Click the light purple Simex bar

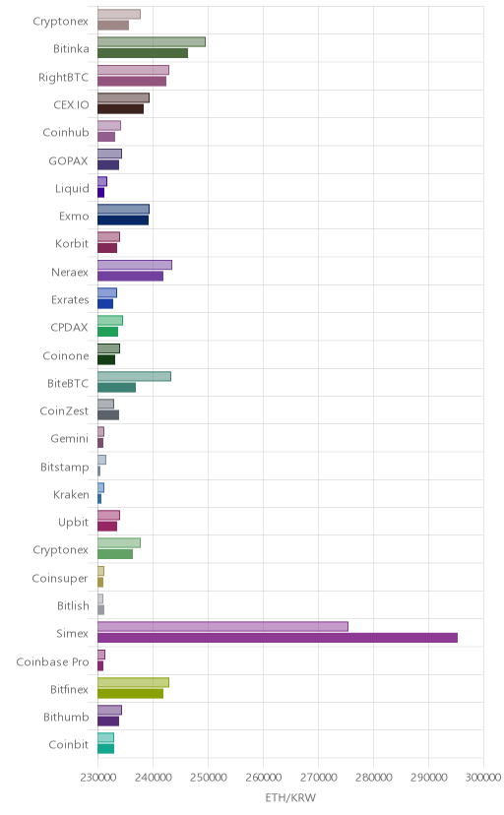click(222, 626)
